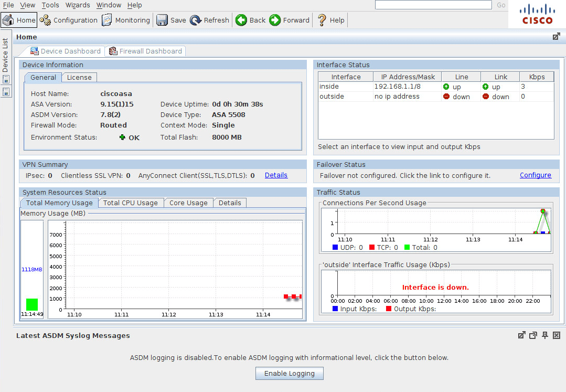
Task: Switch to the Firewall Dashboard tab
Action: pyautogui.click(x=145, y=51)
